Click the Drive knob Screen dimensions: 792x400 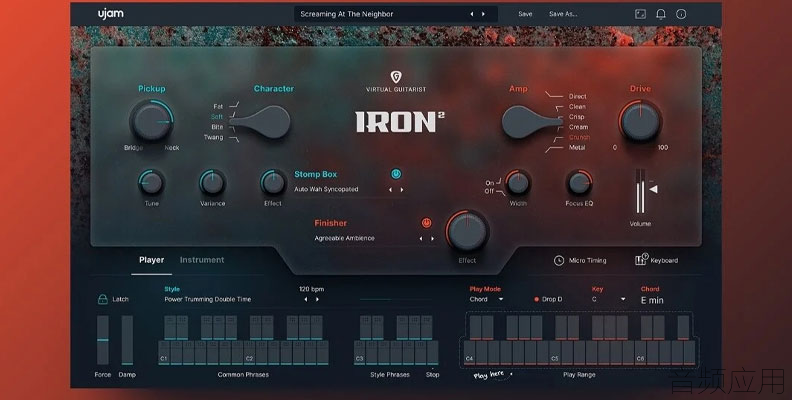(640, 121)
